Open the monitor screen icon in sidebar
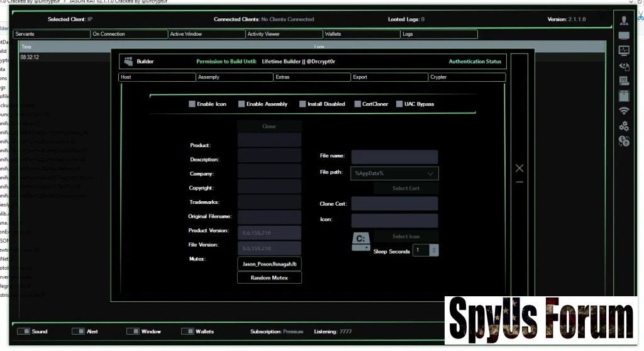Screen dimensions: 644x351 click(x=623, y=36)
